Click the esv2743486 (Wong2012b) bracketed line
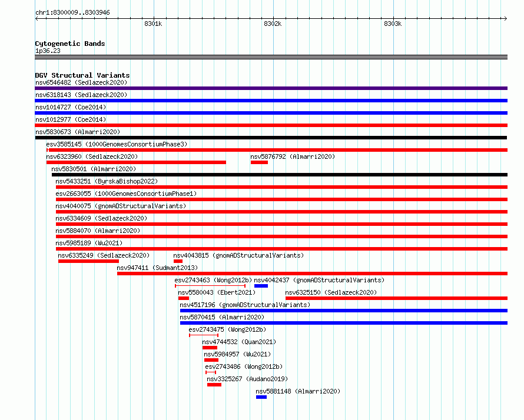The image size is (524, 420). coord(211,372)
